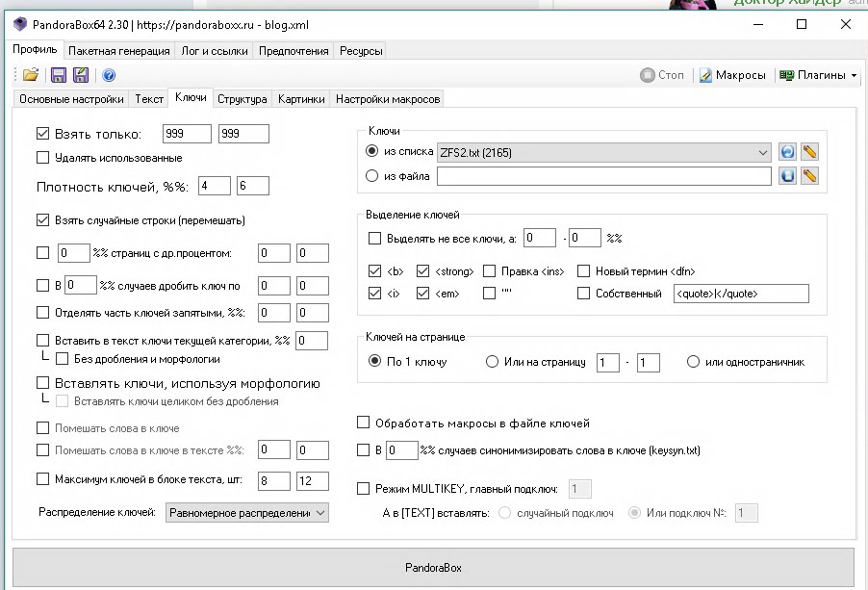Switch to the Ключи sub-tab
This screenshot has height=590, width=868.
(x=191, y=97)
